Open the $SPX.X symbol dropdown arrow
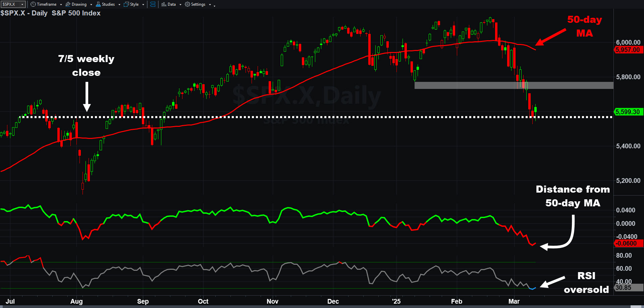This screenshot has height=308, width=644. tap(22, 4)
